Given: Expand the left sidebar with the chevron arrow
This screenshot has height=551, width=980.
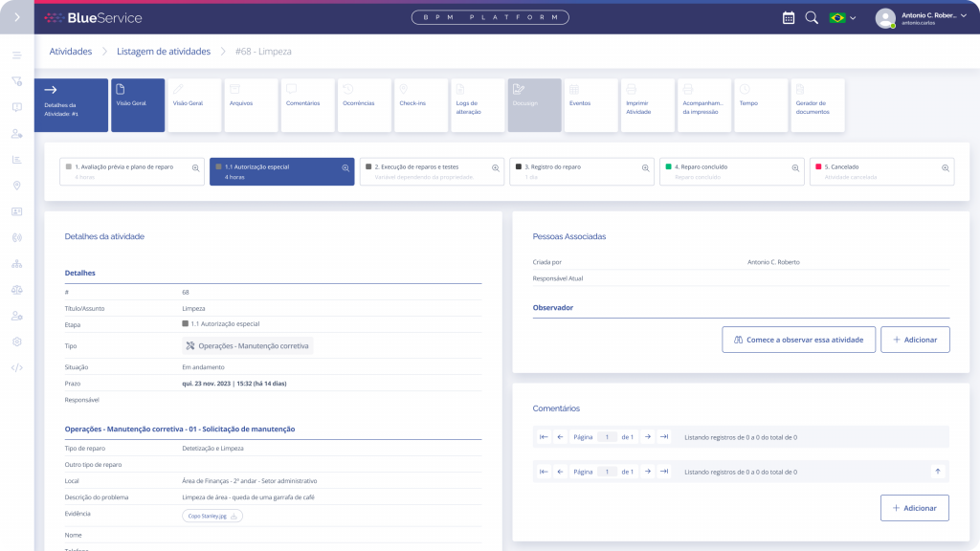Looking at the screenshot, I should tap(17, 17).
